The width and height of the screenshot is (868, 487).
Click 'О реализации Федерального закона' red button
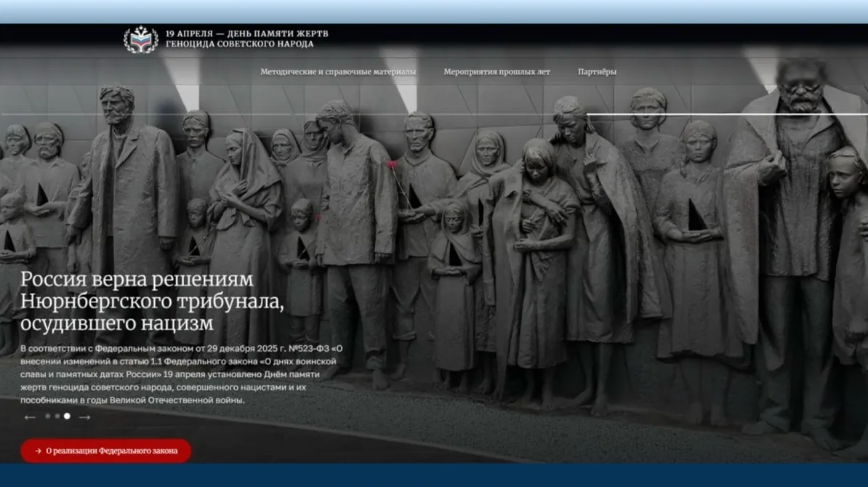coord(105,451)
